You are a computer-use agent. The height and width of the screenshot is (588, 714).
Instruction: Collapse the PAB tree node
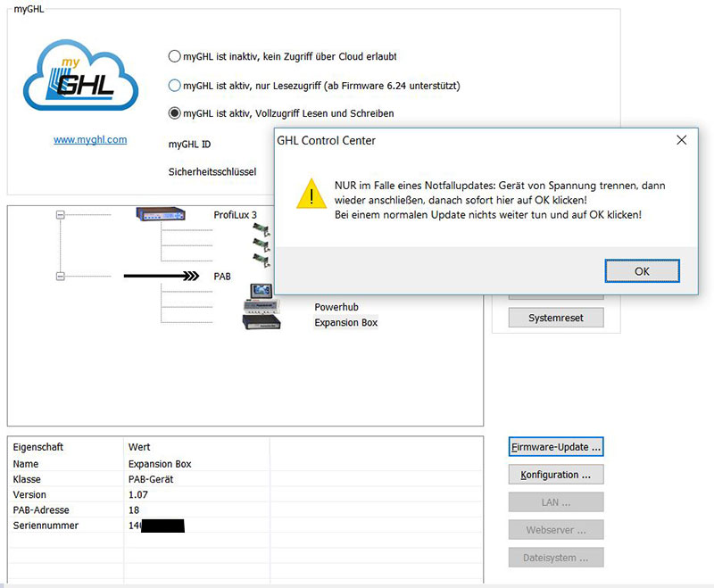(x=61, y=277)
